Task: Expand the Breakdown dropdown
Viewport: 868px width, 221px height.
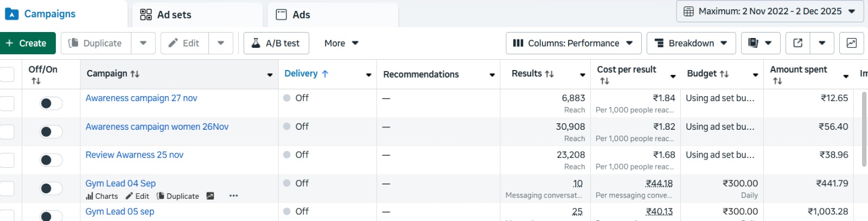Action: [x=691, y=43]
